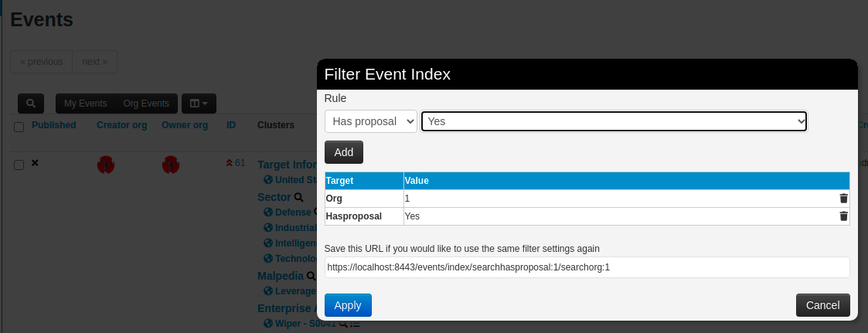The height and width of the screenshot is (333, 868).
Task: Open the Defense sector tag
Action: click(293, 212)
